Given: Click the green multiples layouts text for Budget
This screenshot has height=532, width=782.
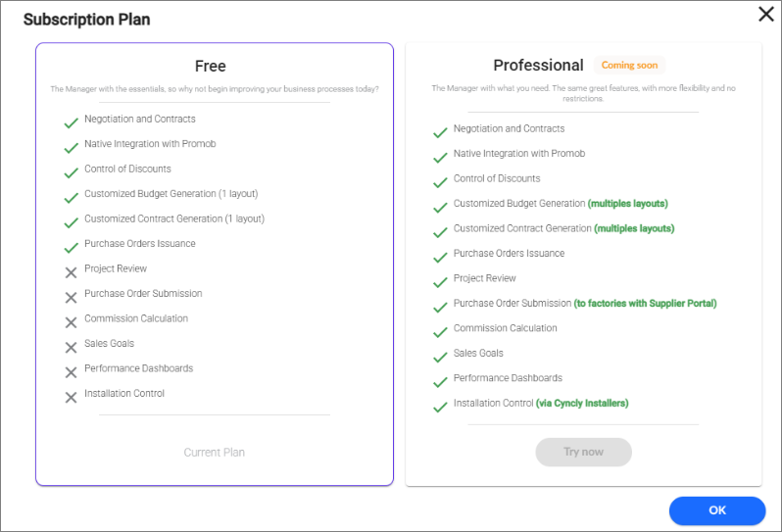Looking at the screenshot, I should coord(628,204).
